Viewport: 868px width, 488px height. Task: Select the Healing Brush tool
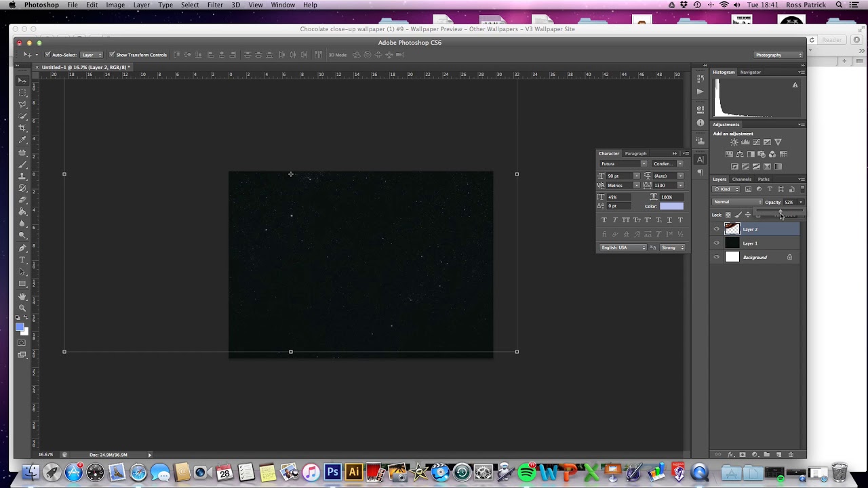pos(22,152)
